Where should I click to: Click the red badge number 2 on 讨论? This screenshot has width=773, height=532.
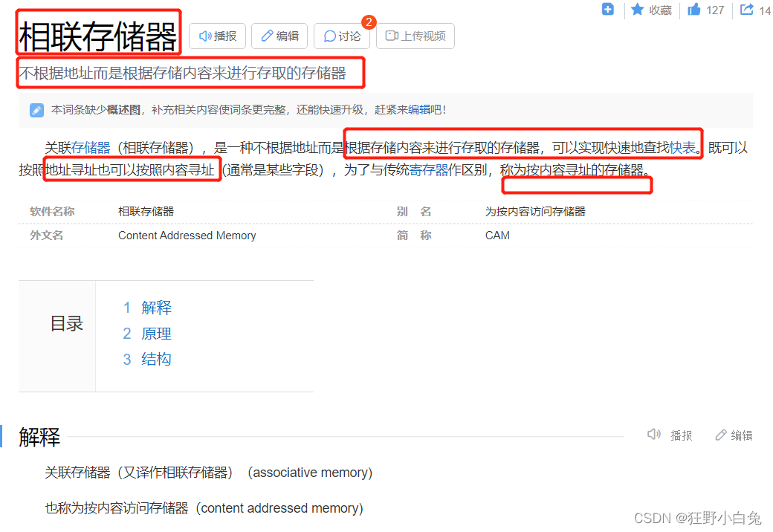[368, 22]
